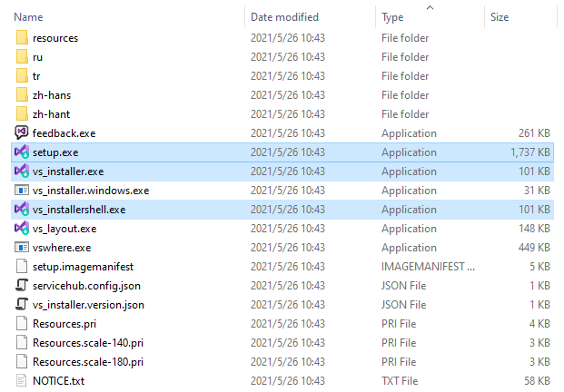Select the zh-hans folder name
The width and height of the screenshot is (564, 392).
52,95
